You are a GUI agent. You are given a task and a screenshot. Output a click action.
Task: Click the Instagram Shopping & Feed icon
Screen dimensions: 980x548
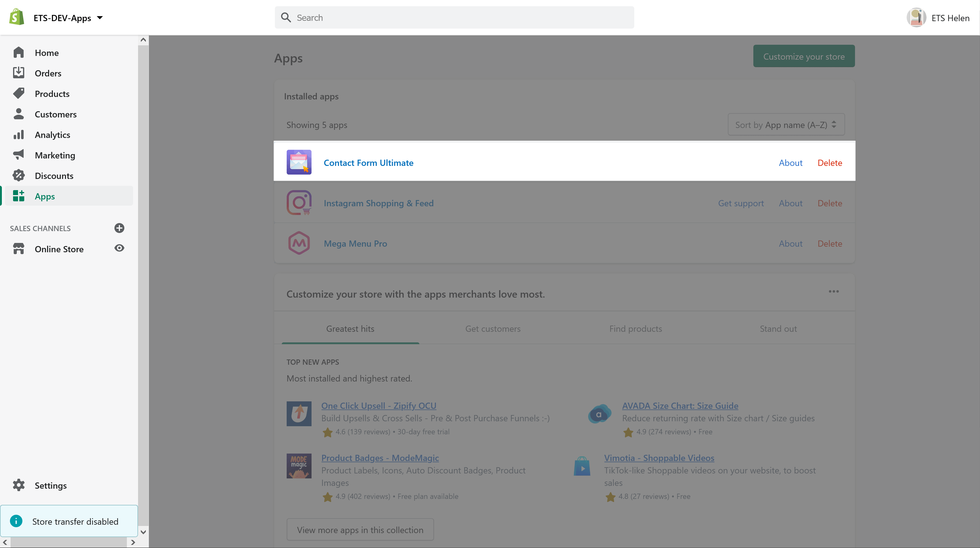(x=299, y=203)
